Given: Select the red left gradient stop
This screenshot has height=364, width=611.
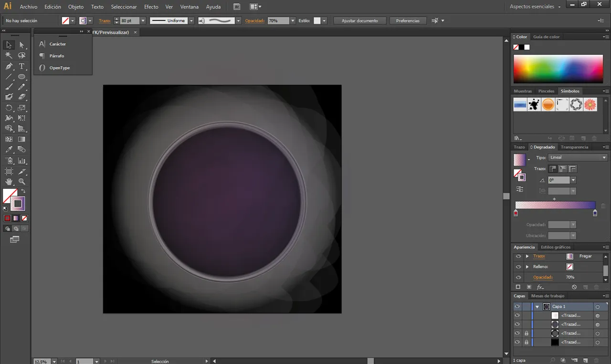Looking at the screenshot, I should [x=516, y=213].
